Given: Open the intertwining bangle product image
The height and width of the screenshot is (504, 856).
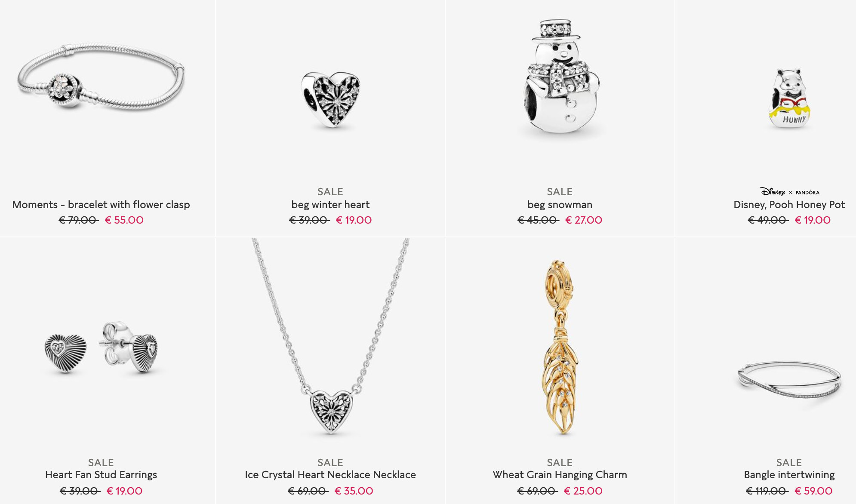Looking at the screenshot, I should click(789, 379).
